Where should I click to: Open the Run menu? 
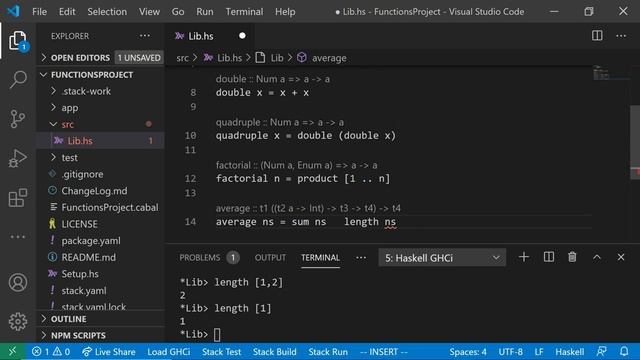(x=204, y=11)
